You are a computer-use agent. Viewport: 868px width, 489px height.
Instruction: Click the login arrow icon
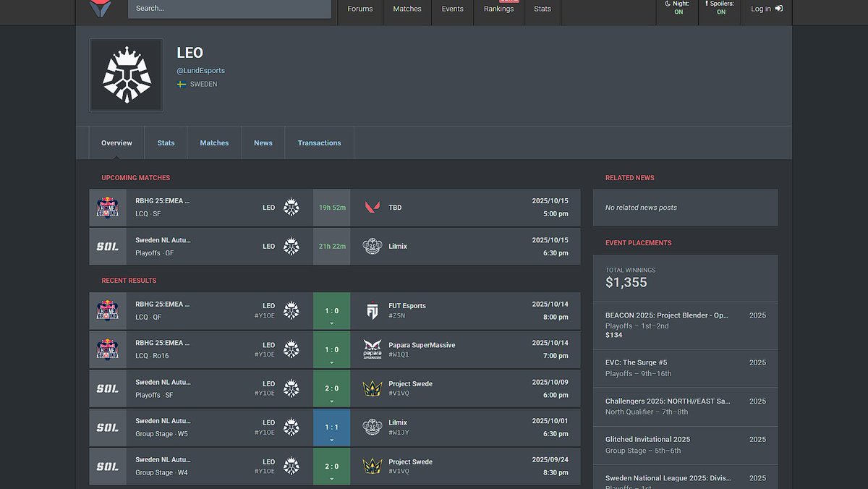coord(779,9)
